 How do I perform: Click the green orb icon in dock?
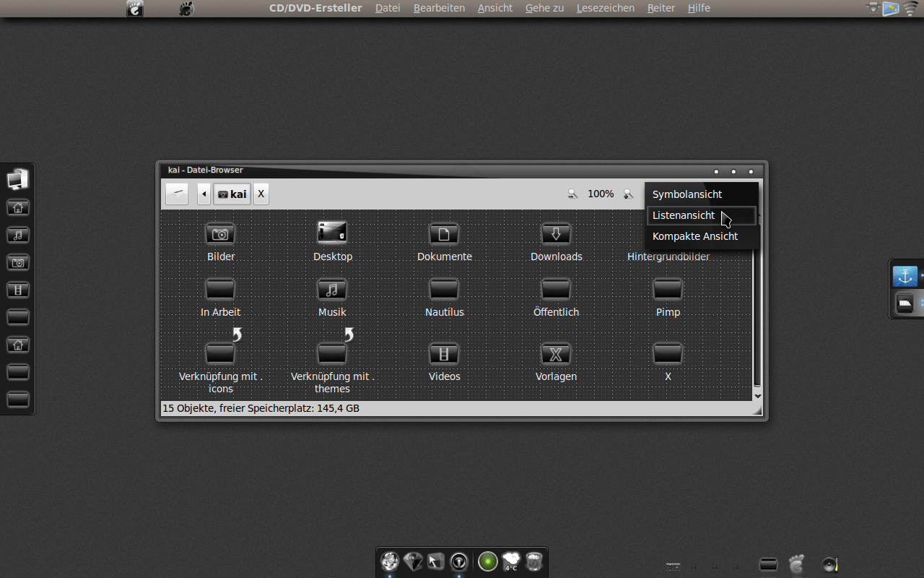pos(488,561)
